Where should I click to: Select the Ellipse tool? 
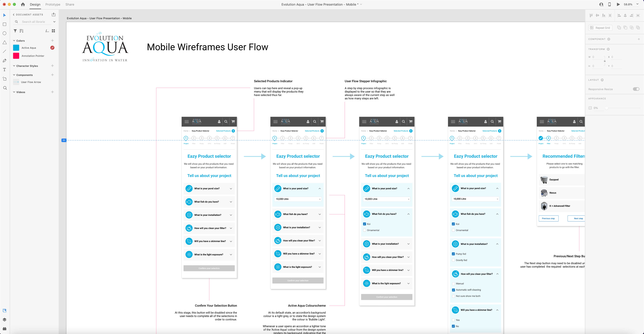click(5, 33)
